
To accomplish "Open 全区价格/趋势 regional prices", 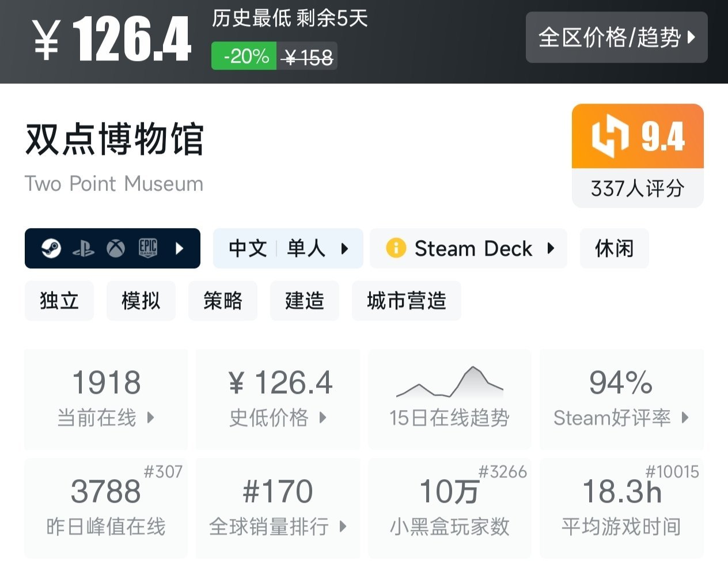I will (x=616, y=37).
